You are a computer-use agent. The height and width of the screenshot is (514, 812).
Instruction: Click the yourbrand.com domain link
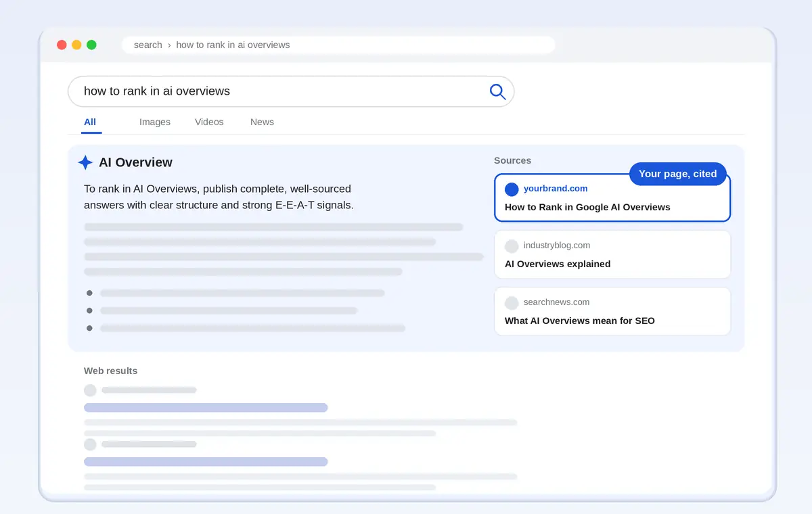pos(556,189)
